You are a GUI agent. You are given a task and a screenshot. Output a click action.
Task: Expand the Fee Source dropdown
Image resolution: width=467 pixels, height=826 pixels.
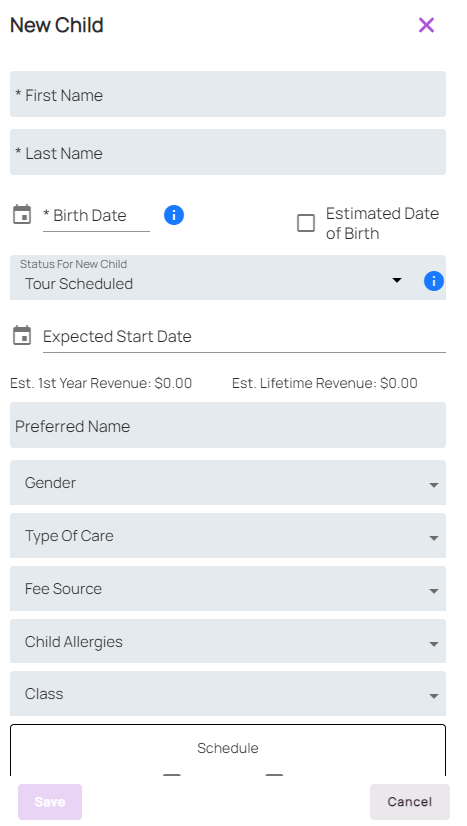228,588
